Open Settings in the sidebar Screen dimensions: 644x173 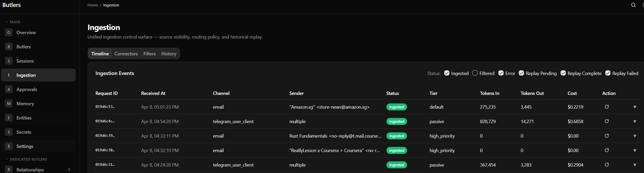click(x=38, y=146)
